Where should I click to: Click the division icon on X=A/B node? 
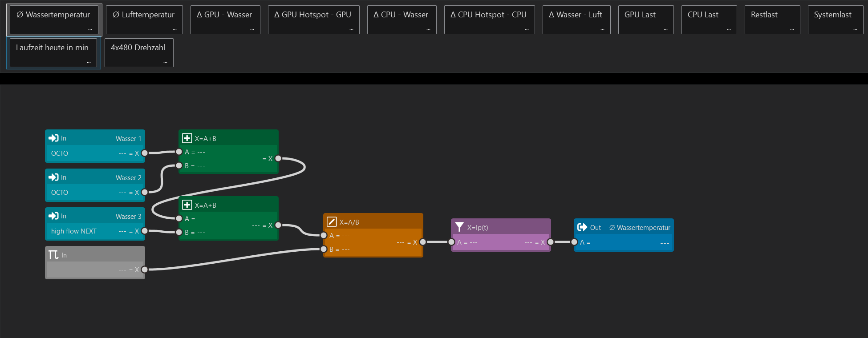click(332, 222)
